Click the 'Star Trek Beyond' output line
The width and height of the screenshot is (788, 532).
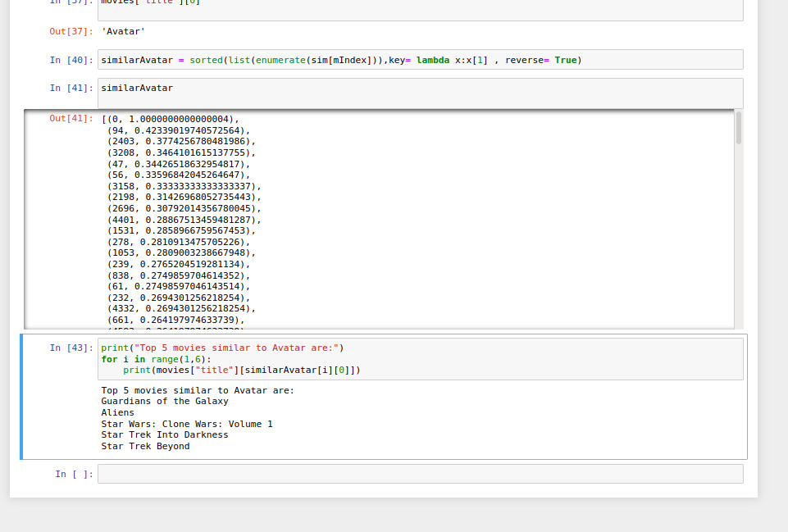tap(145, 446)
